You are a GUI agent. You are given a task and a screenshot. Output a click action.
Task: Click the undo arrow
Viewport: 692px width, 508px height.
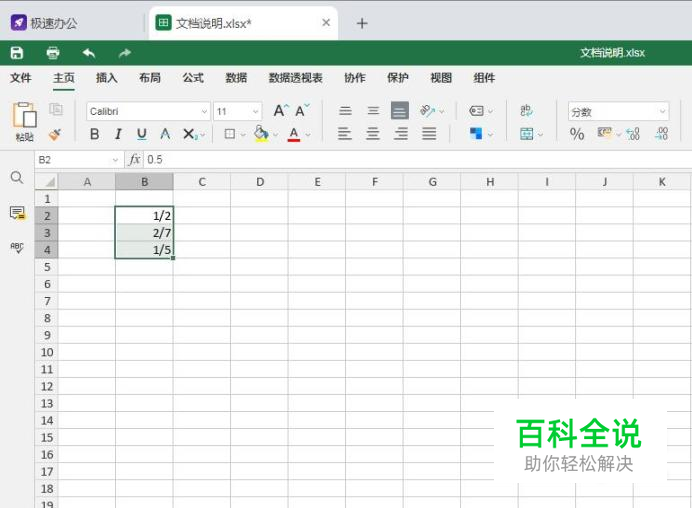pos(89,53)
